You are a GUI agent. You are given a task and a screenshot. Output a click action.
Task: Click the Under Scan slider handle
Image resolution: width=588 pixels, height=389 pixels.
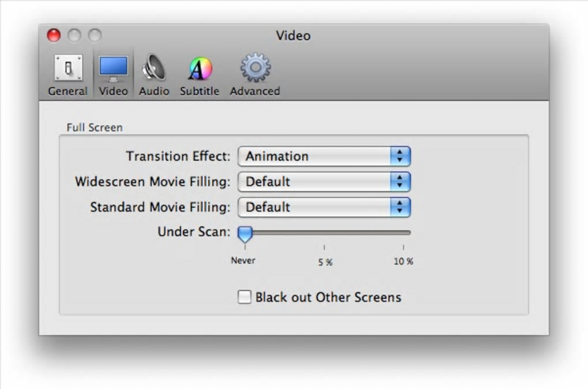pyautogui.click(x=245, y=234)
